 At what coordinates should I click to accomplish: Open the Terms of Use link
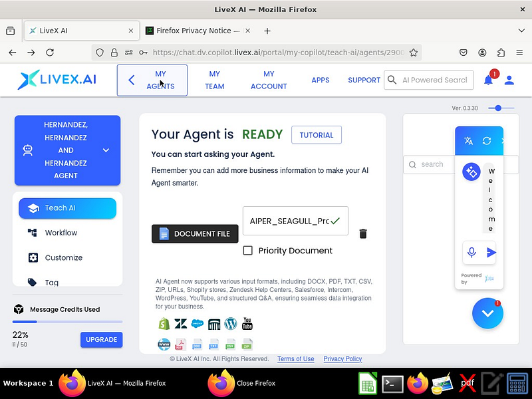[x=295, y=359]
